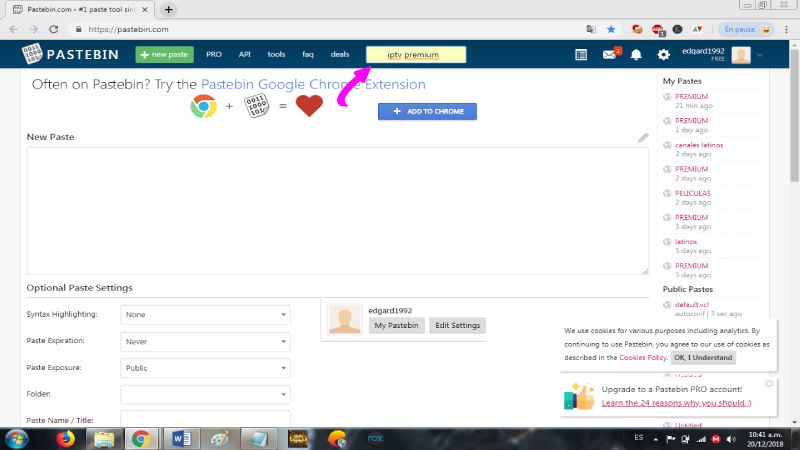Open the tools menu item

pyautogui.click(x=276, y=55)
